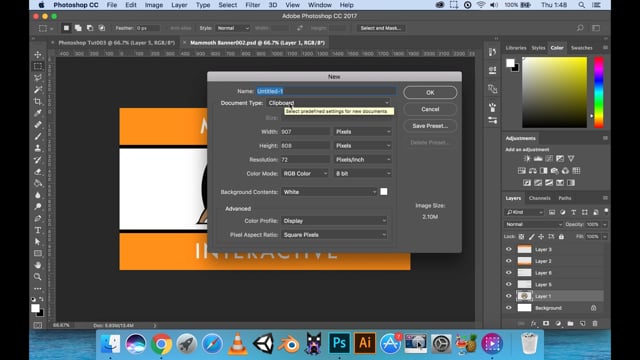
Task: Open Photoshop from the Dock
Action: (x=339, y=343)
